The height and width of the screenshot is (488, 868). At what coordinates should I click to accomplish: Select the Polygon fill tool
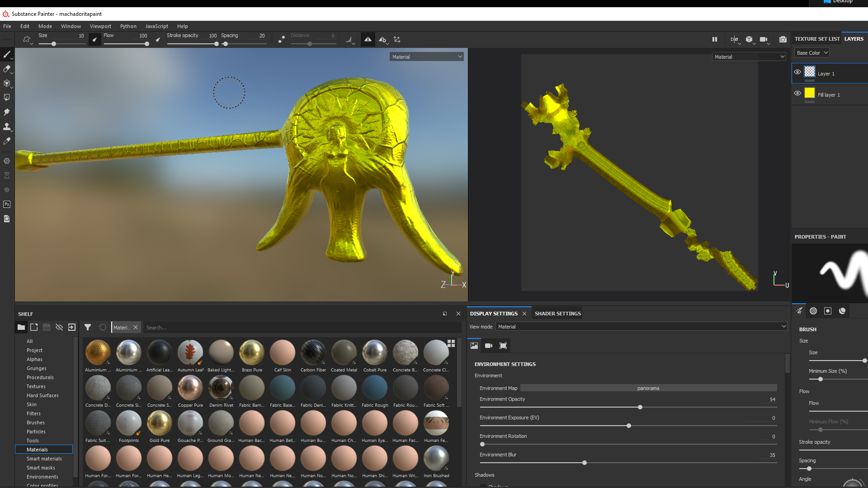click(x=7, y=98)
